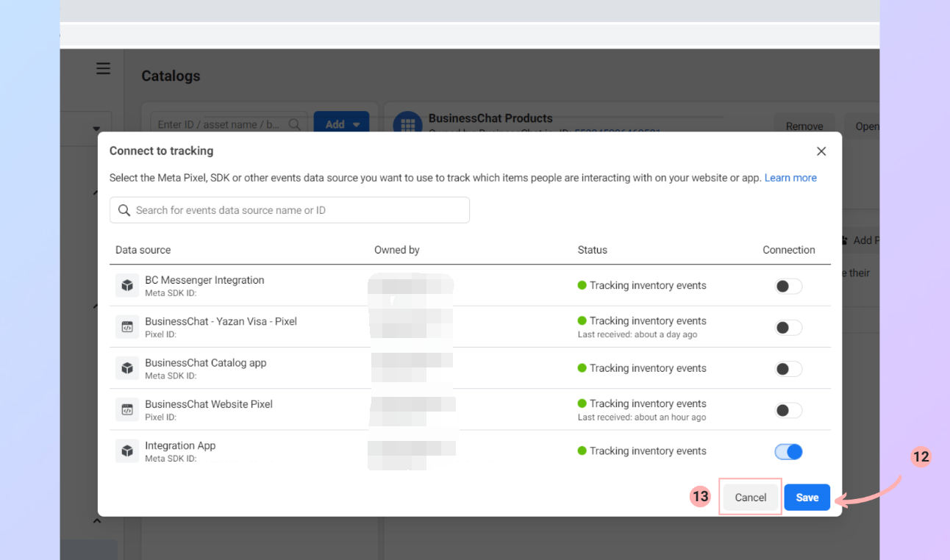
Task: Click the Remove button behind dialog
Action: [804, 126]
